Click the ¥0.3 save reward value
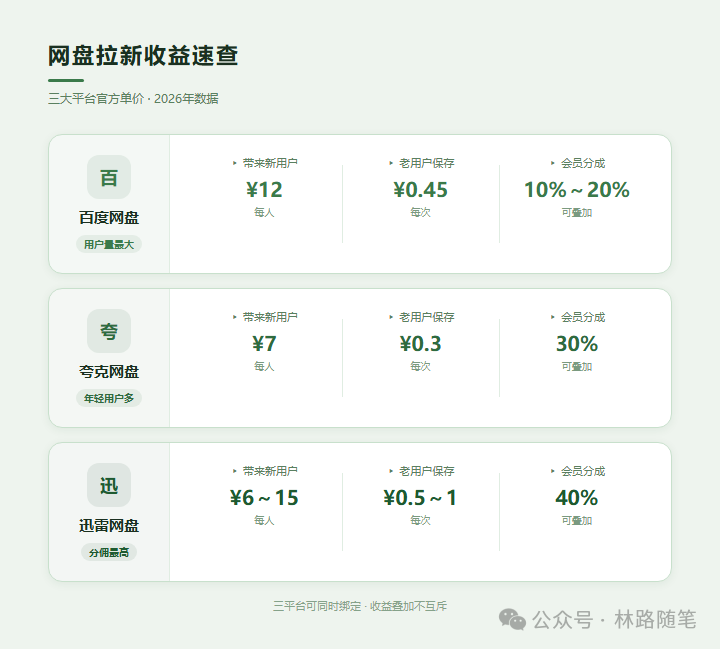 click(x=420, y=344)
